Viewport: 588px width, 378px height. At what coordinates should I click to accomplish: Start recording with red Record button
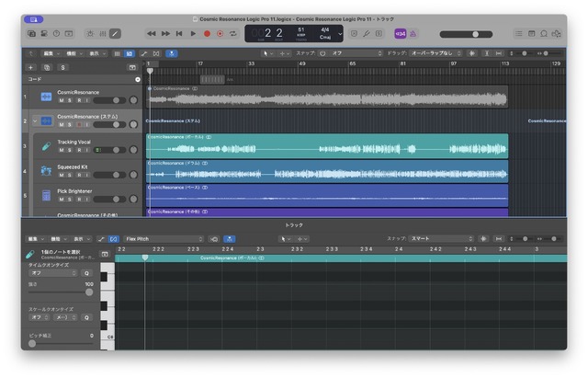(x=207, y=34)
